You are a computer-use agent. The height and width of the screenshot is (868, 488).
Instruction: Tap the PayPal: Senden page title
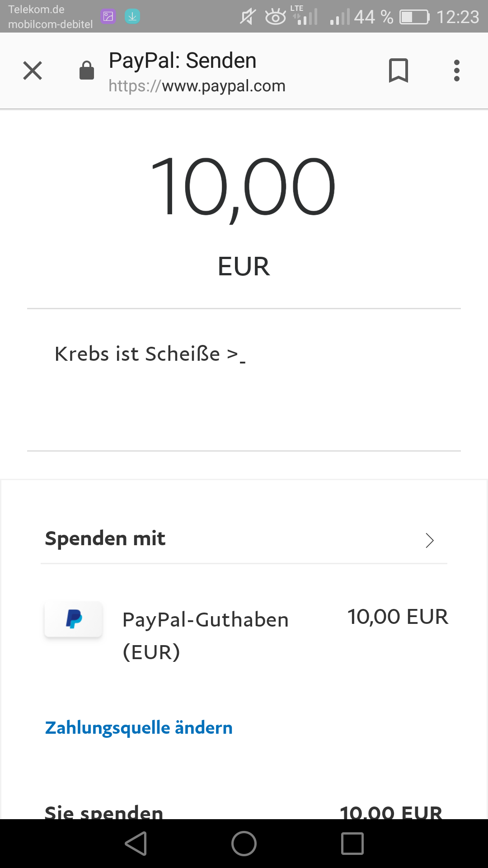click(x=183, y=61)
